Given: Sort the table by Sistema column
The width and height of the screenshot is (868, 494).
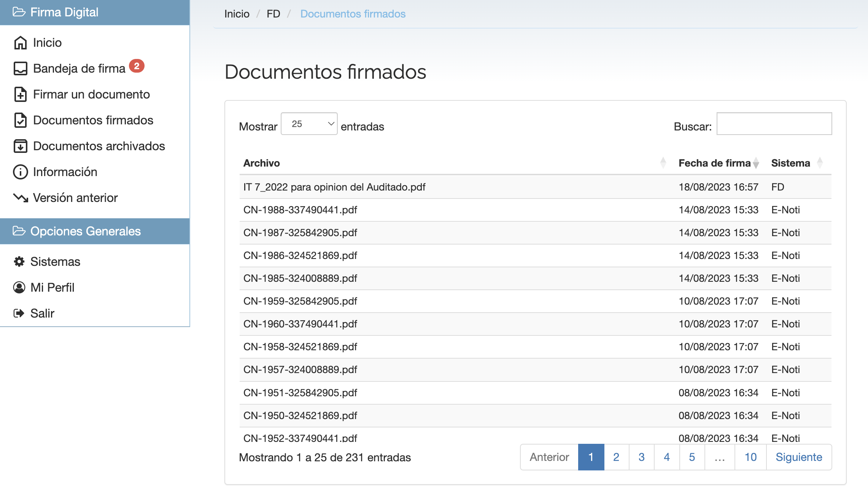Looking at the screenshot, I should 790,163.
